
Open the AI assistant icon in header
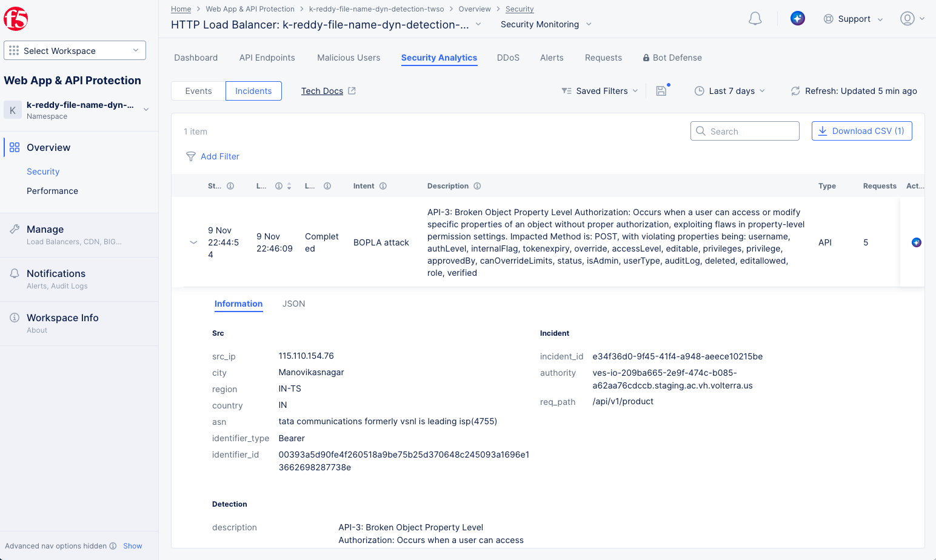coord(797,19)
